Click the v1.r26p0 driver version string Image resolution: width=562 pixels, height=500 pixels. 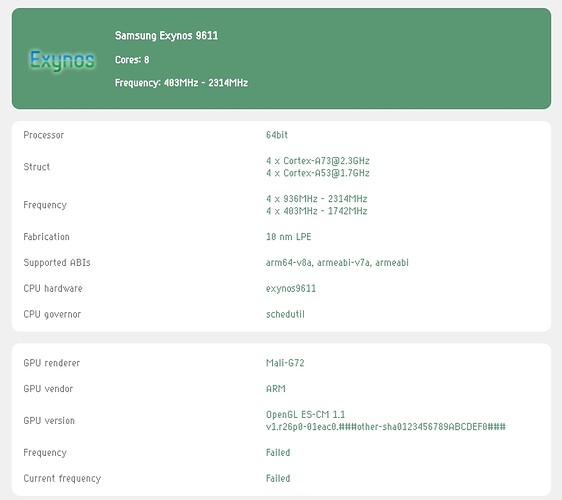[x=386, y=427]
